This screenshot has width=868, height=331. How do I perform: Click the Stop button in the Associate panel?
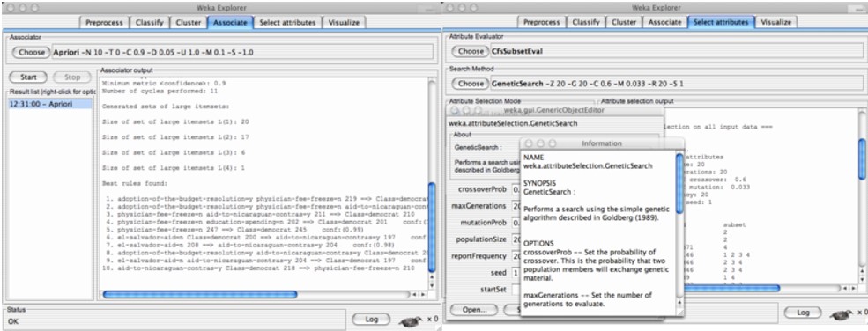72,77
